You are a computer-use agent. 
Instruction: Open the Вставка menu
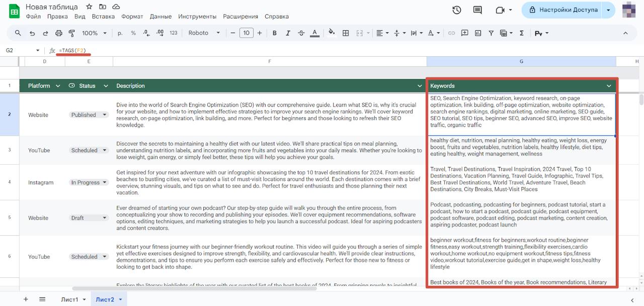click(x=103, y=17)
